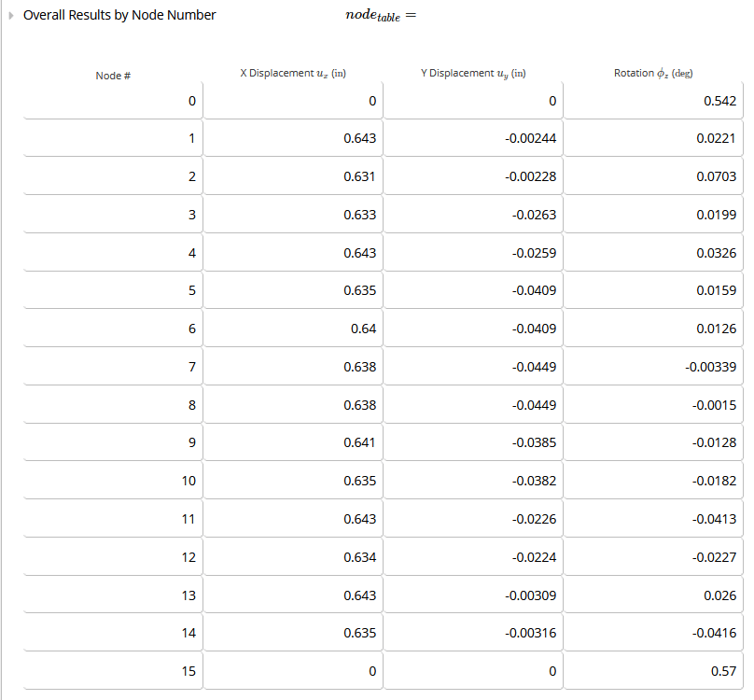Click the rotation value 0.0199 cell
754x700 pixels.
click(x=653, y=215)
